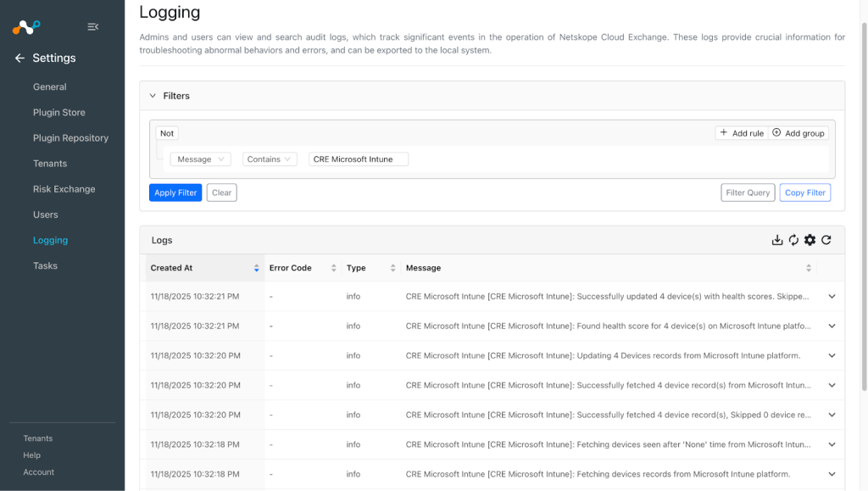Click Clear filter button
The height and width of the screenshot is (491, 868).
click(221, 192)
